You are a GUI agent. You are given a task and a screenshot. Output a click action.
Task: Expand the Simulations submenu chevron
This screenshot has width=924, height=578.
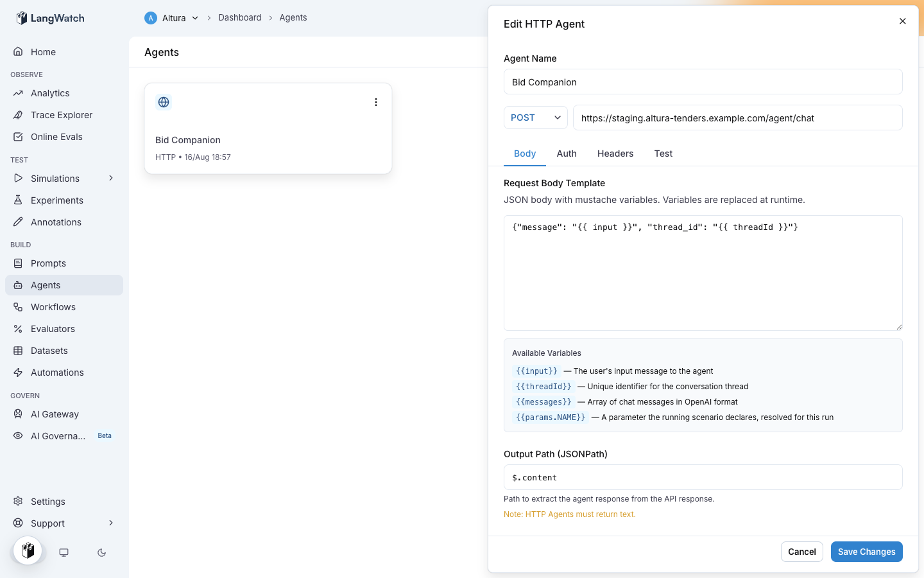pyautogui.click(x=111, y=178)
